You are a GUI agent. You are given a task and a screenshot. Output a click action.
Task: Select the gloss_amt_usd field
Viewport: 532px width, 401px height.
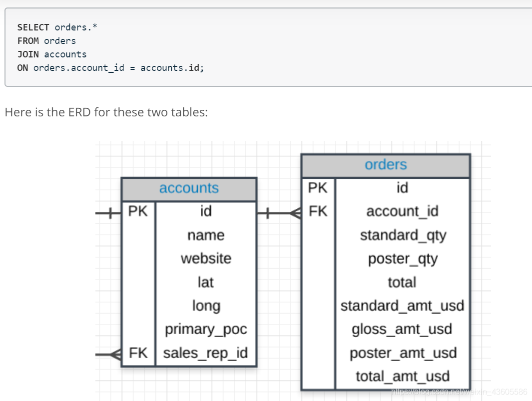[x=403, y=330]
